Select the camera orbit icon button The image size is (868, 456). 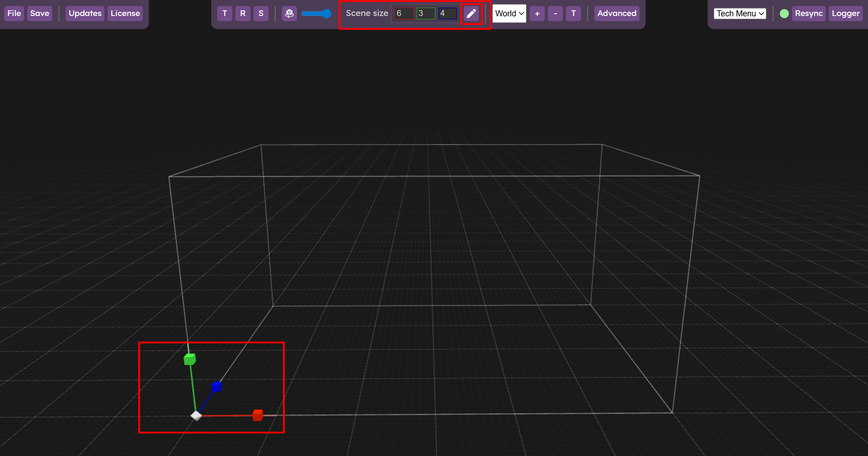point(289,14)
